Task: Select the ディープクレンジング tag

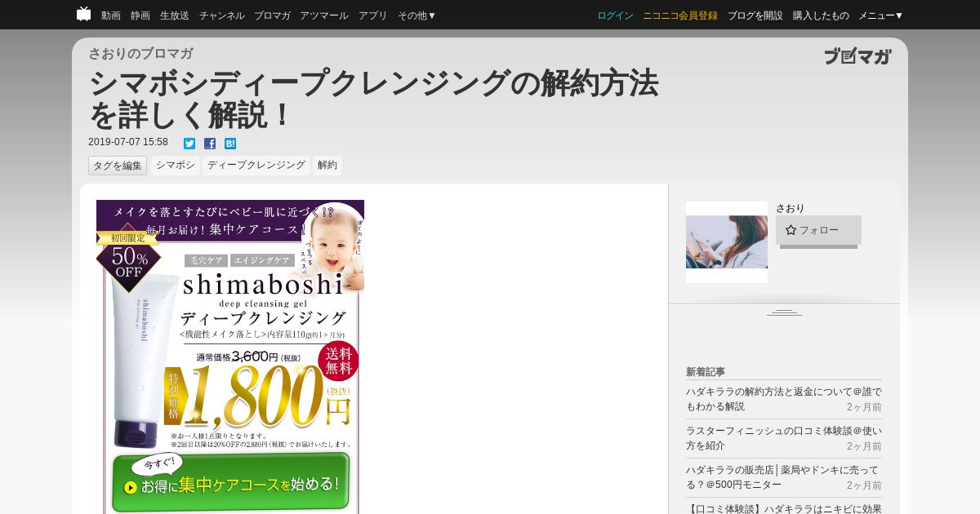Action: tap(256, 166)
